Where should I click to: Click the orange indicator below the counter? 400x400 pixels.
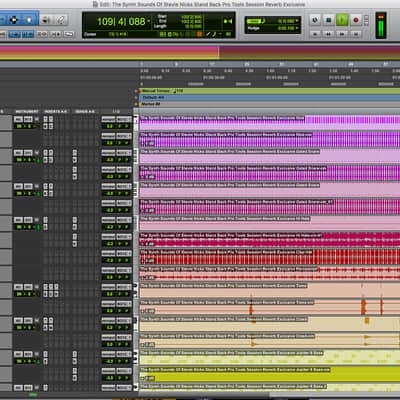pos(199,34)
